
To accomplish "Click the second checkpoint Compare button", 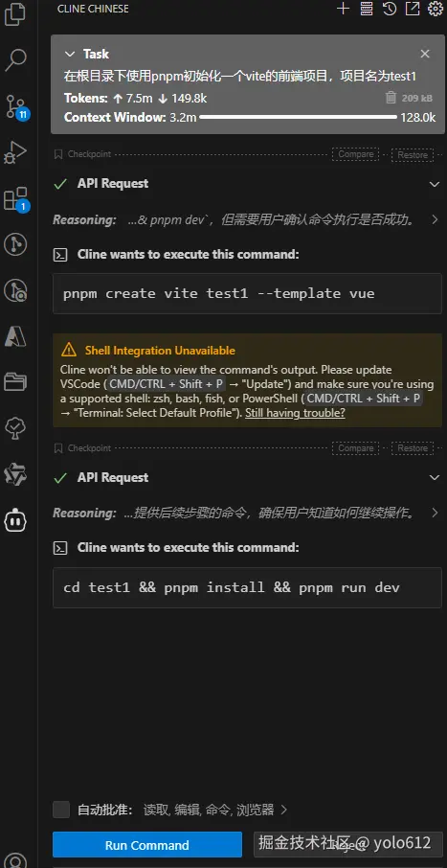I will click(356, 447).
